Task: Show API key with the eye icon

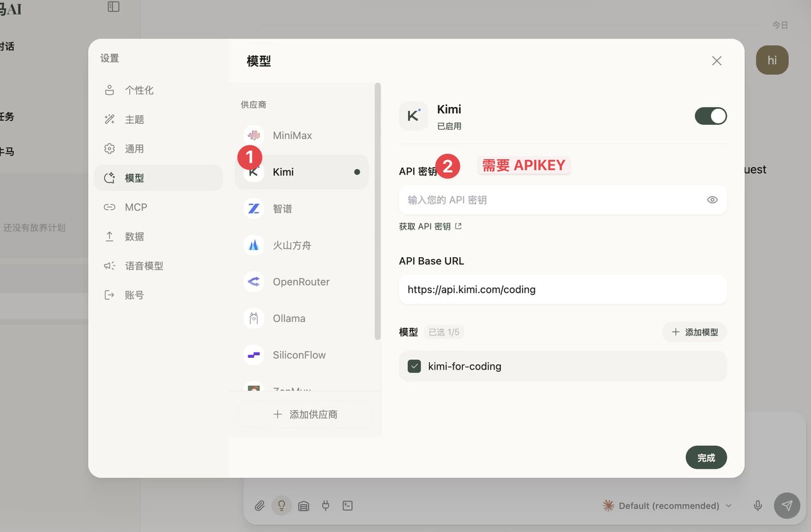Action: [x=712, y=199]
